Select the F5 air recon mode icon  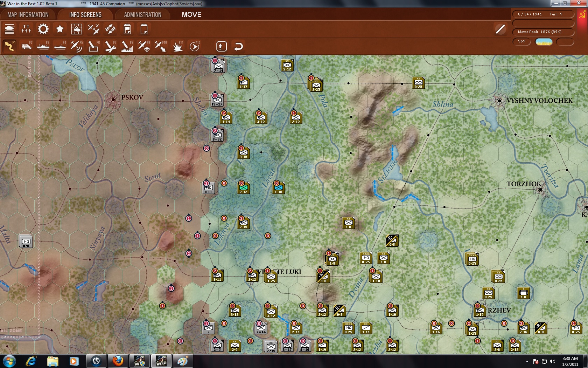(x=77, y=46)
